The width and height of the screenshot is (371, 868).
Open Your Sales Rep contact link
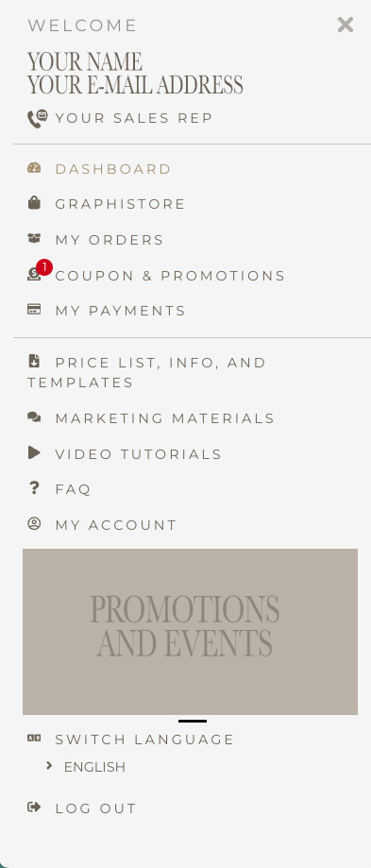(x=134, y=118)
